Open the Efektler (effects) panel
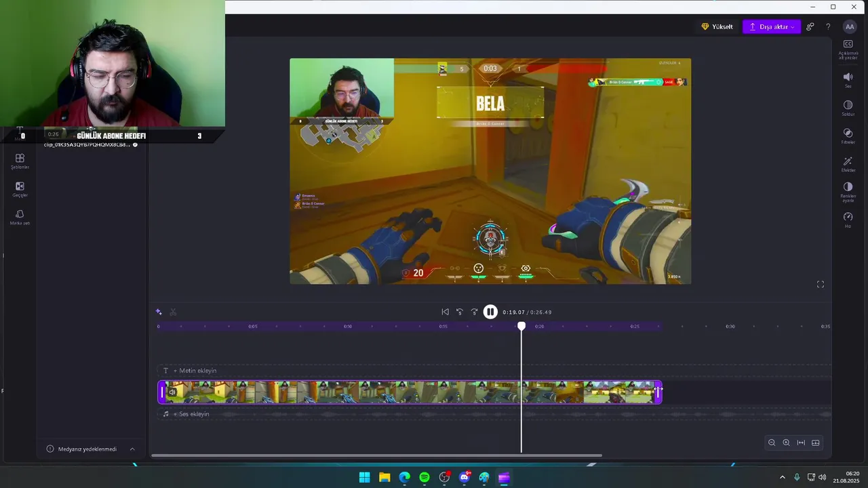Viewport: 868px width, 488px height. 848,164
